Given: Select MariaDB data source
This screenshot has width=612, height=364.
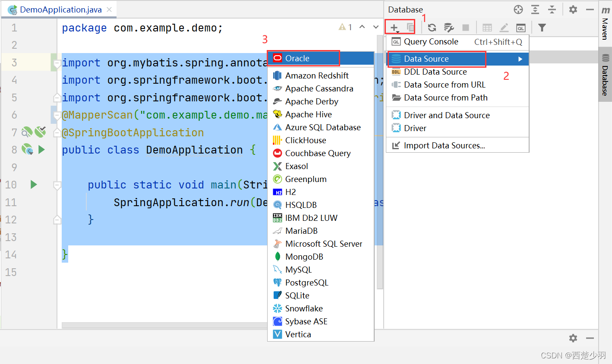Looking at the screenshot, I should click(x=321, y=231).
